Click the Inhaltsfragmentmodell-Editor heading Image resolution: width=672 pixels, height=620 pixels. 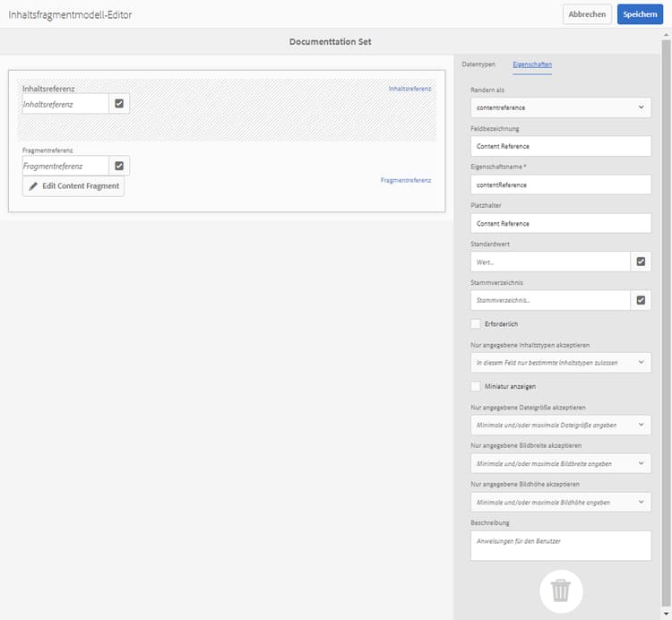pos(70,14)
